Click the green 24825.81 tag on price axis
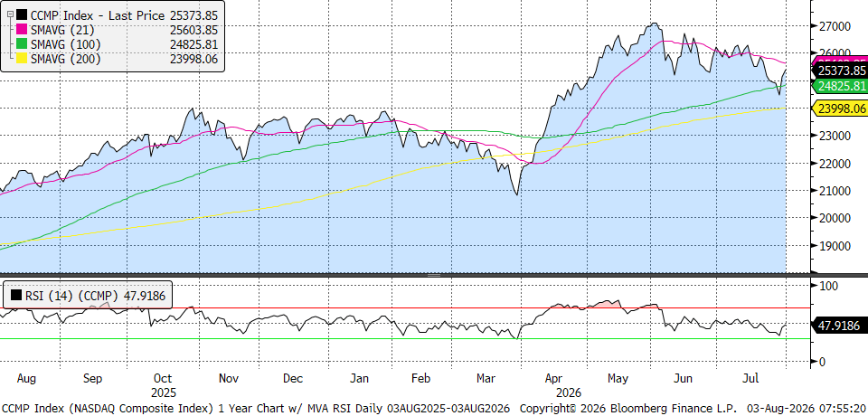Screen dimensions: 868x416 tap(839, 86)
